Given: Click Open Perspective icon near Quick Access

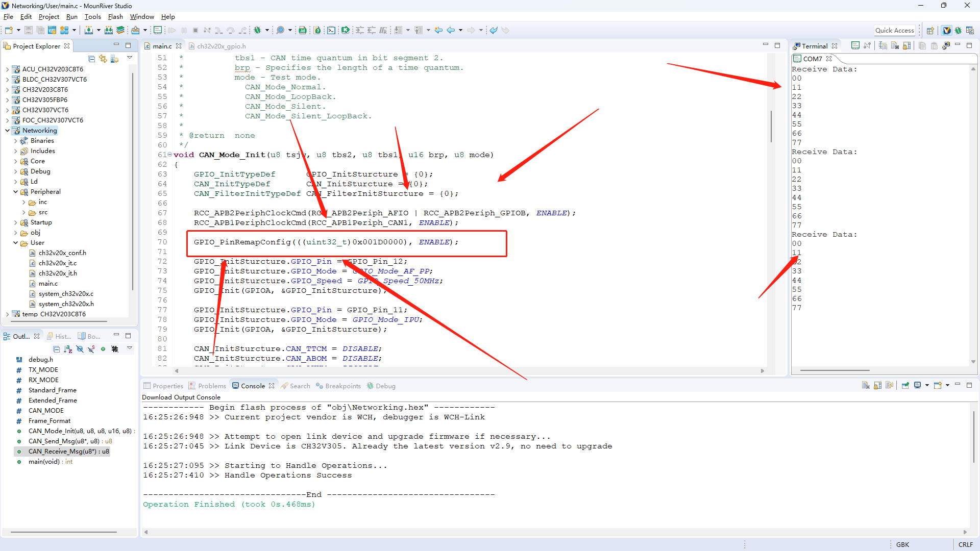Looking at the screenshot, I should tap(930, 30).
